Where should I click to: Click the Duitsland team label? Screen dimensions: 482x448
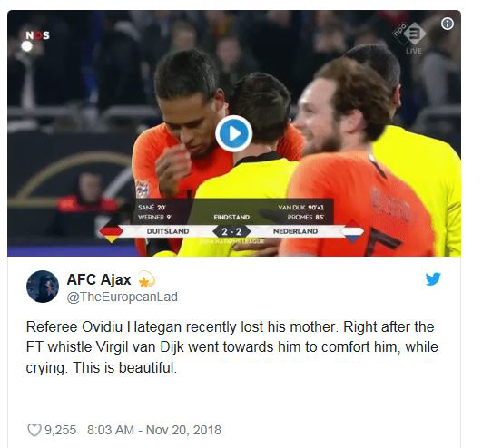168,231
